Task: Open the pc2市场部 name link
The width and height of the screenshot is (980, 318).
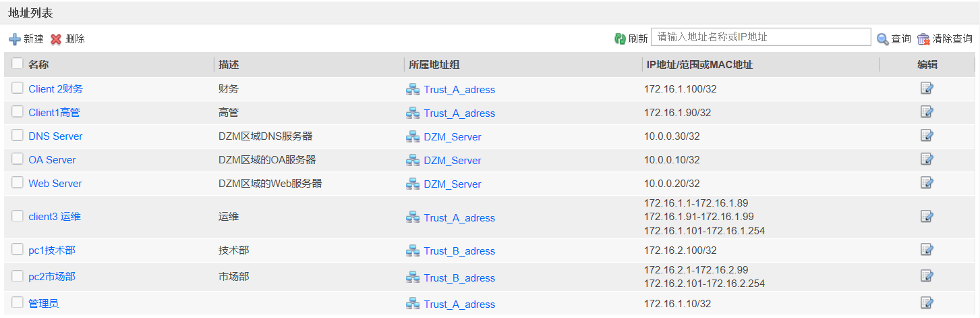Action: (52, 277)
